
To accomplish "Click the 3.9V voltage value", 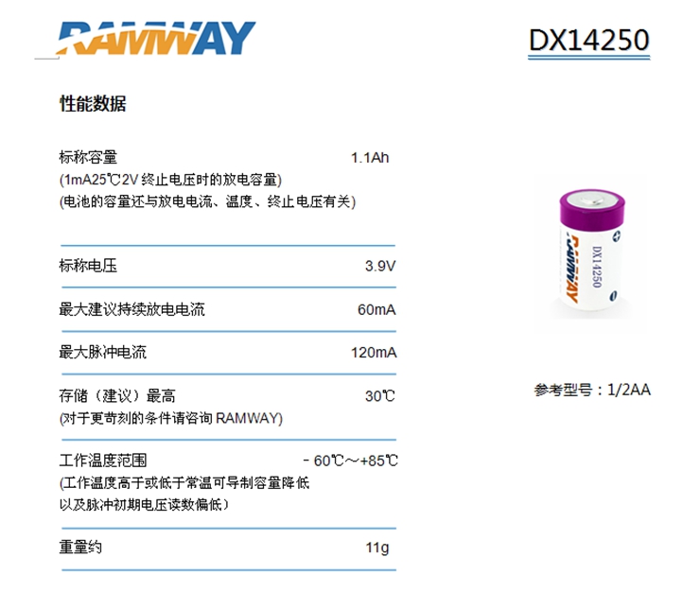I will (x=380, y=266).
